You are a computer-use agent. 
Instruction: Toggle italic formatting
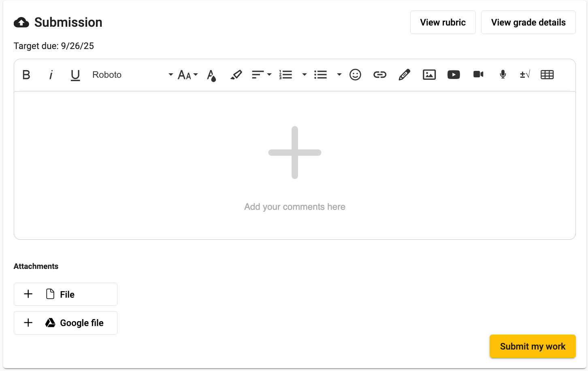click(x=51, y=75)
